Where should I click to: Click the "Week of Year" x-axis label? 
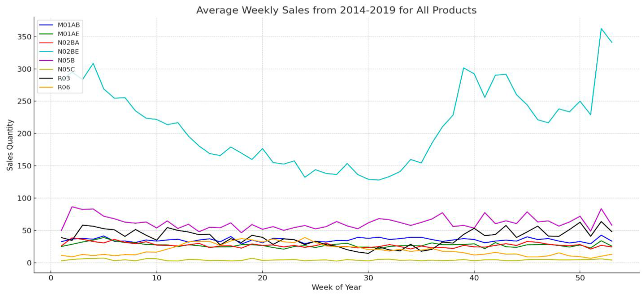point(336,287)
